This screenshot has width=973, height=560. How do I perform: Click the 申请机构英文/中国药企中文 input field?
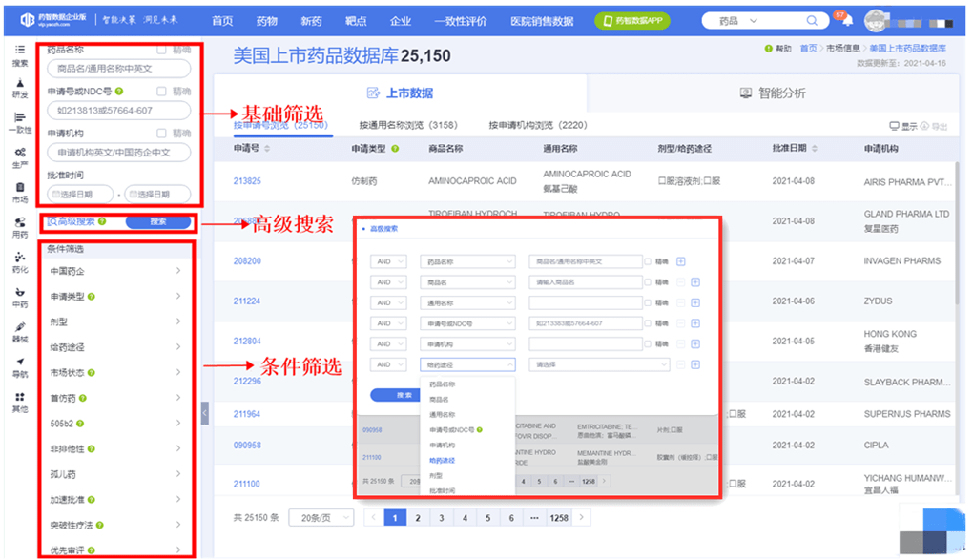tap(118, 152)
